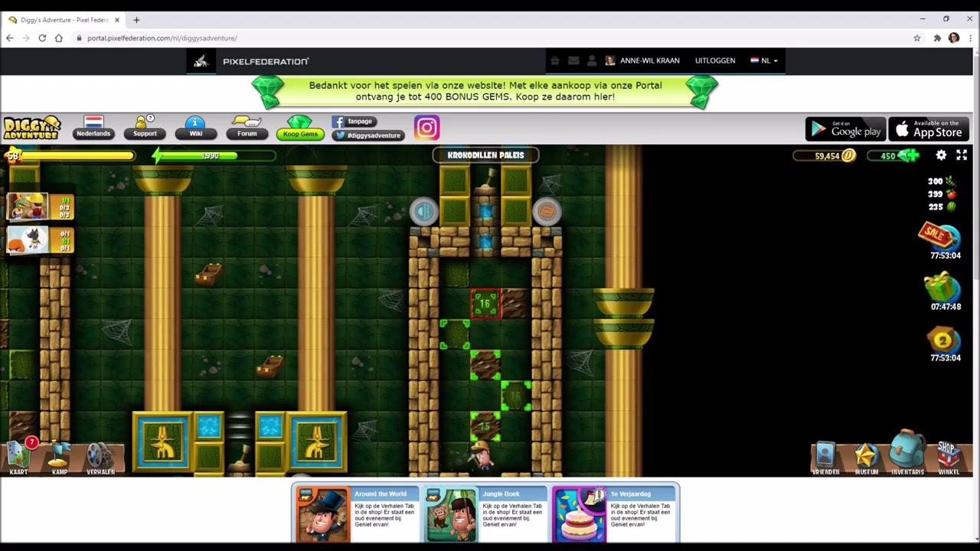This screenshot has width=980, height=551.
Task: Click the left golden ankh tile
Action: click(x=162, y=442)
